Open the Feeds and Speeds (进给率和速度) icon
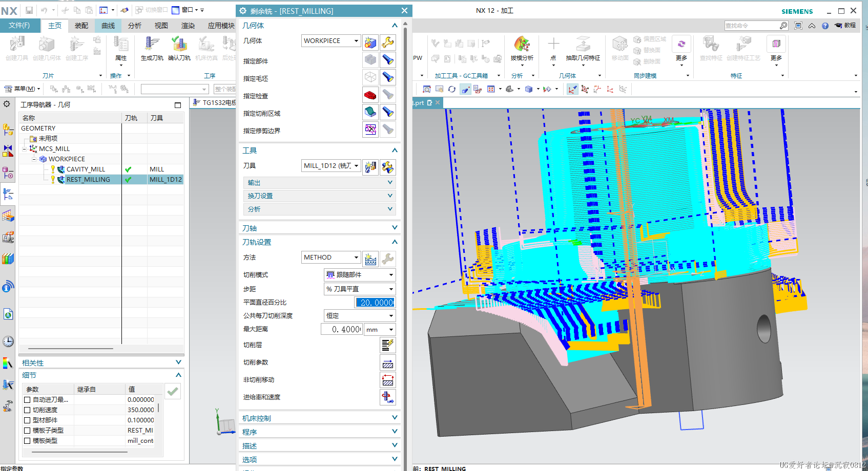This screenshot has height=471, width=868. (388, 397)
